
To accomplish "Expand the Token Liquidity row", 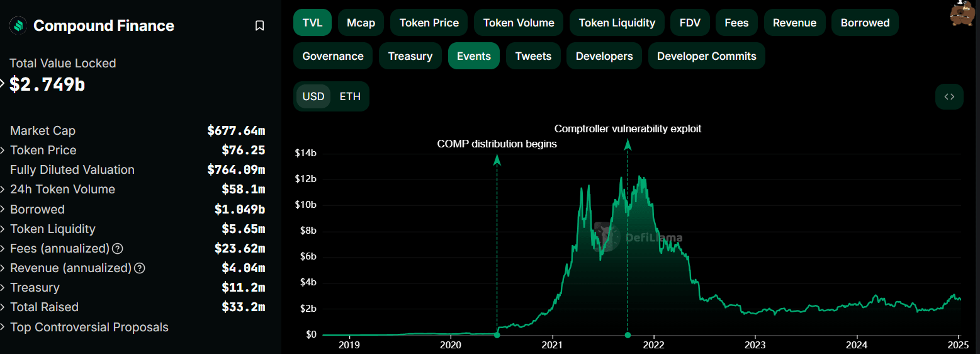I will [x=3, y=229].
